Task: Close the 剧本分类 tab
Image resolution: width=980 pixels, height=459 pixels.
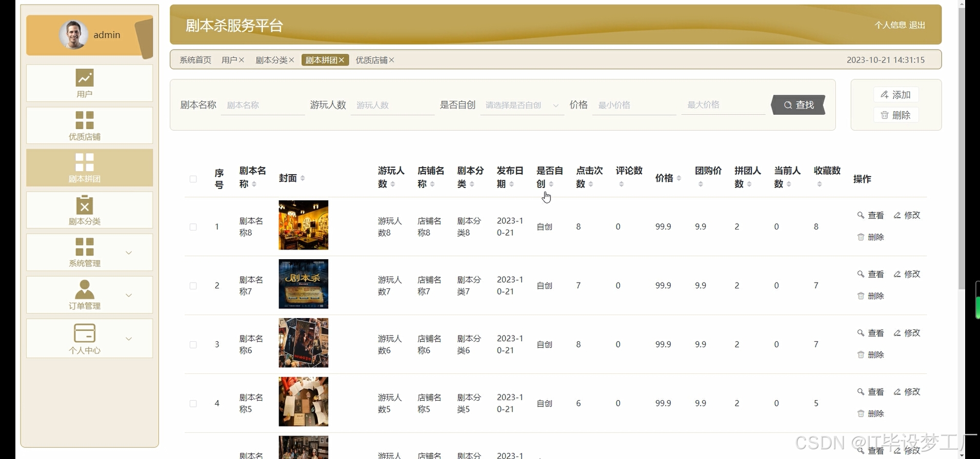Action: pyautogui.click(x=291, y=60)
